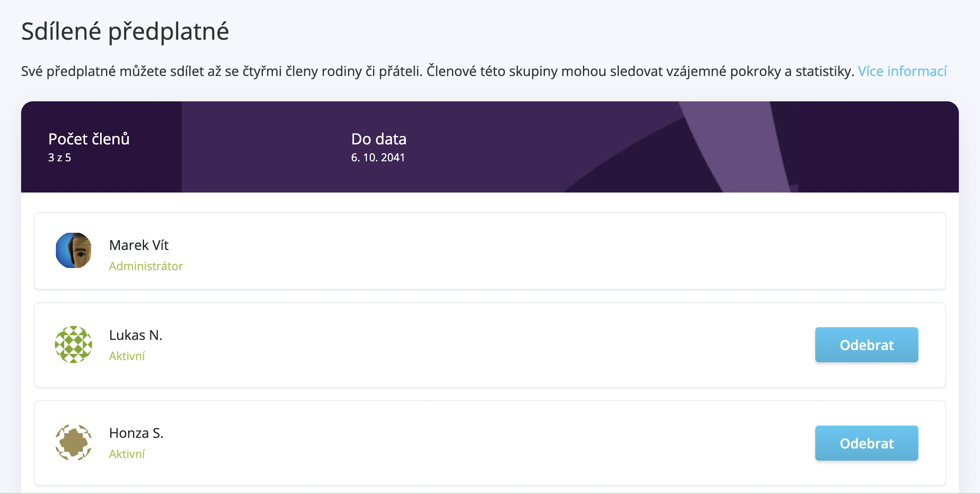980x494 pixels.
Task: Click empty space in Marek Vít's card
Action: pyautogui.click(x=507, y=251)
